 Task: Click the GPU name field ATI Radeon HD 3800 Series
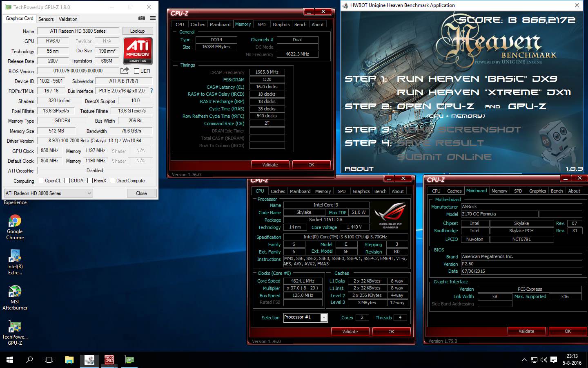[x=78, y=31]
